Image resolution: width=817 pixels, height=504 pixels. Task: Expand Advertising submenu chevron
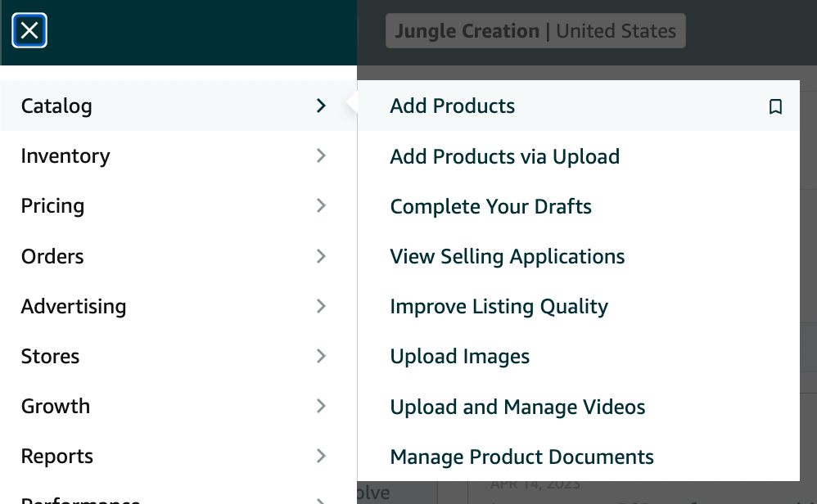(321, 306)
